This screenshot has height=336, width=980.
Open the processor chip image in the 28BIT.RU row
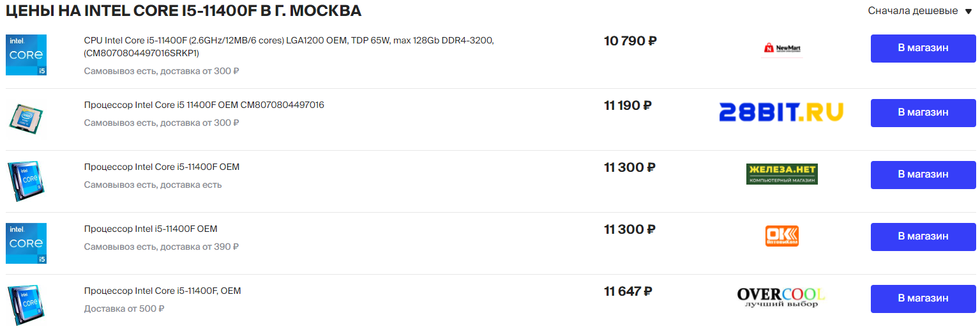coord(26,118)
